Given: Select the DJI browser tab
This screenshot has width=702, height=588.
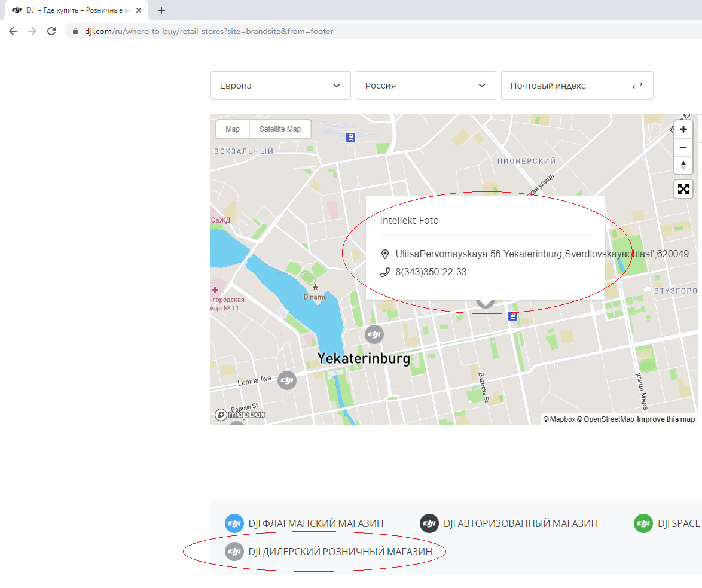Looking at the screenshot, I should tap(77, 10).
